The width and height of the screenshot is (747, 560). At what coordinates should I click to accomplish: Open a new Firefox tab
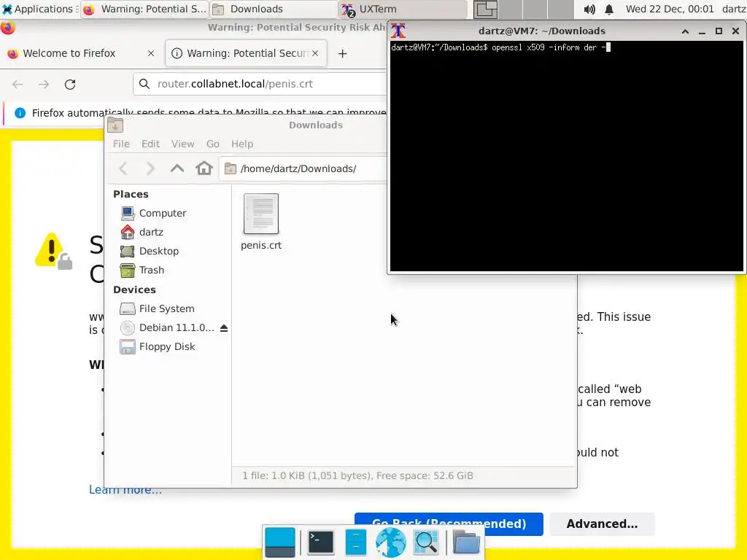tap(342, 54)
